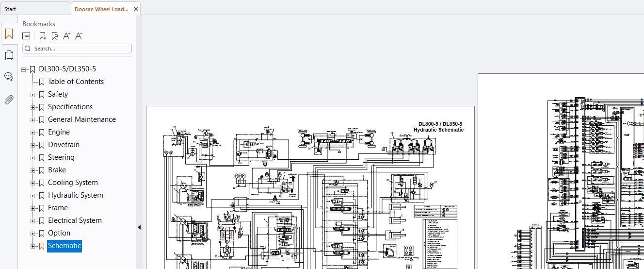Go to Table of Contents bookmark
The image size is (644, 269).
[76, 82]
